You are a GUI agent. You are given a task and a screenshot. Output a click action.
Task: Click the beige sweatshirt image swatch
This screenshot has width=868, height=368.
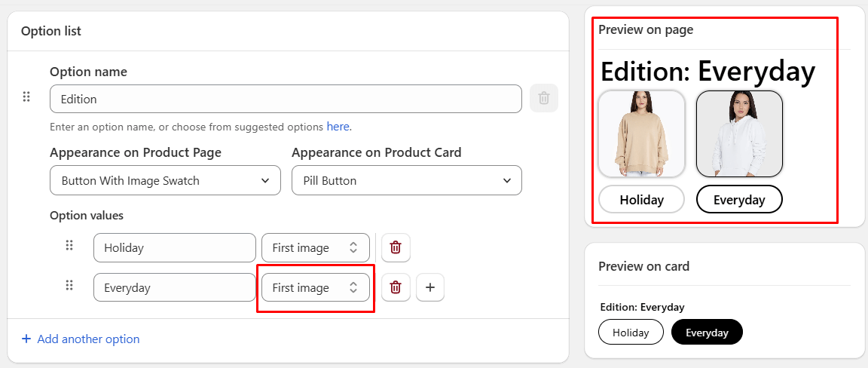pos(641,134)
